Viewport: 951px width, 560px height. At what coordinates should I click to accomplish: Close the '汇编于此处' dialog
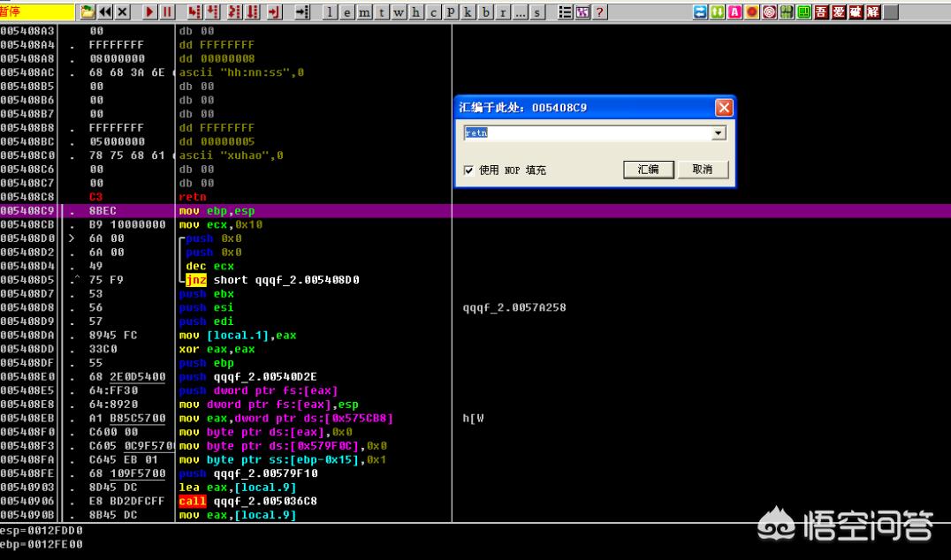(x=724, y=108)
